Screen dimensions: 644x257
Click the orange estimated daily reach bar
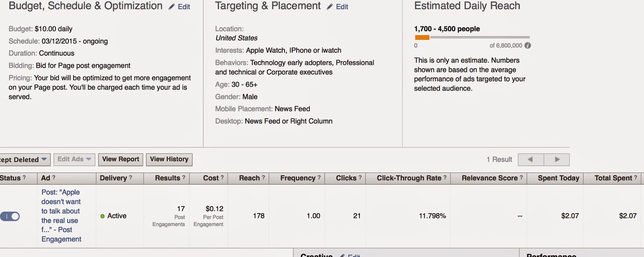tap(422, 37)
